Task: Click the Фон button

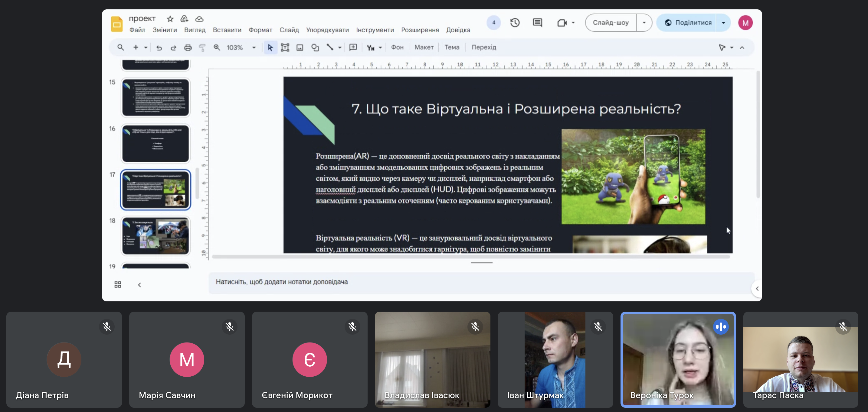Action: (x=397, y=47)
